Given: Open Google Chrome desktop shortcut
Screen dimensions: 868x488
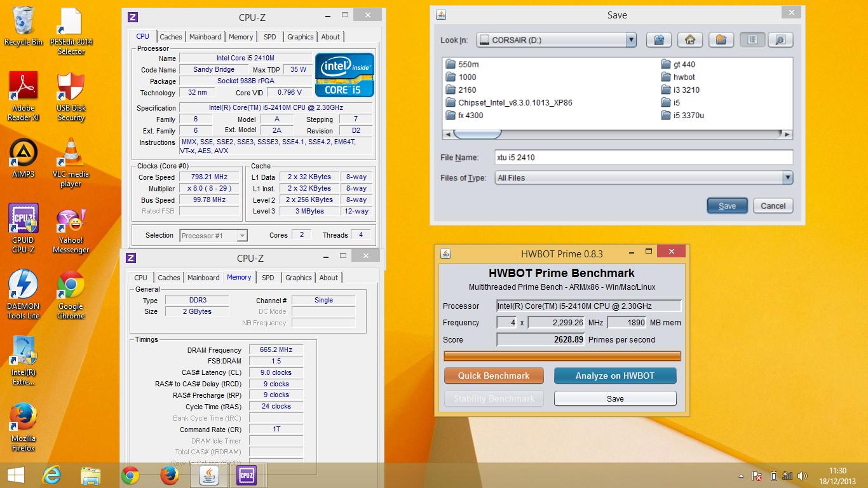Looking at the screenshot, I should point(71,295).
